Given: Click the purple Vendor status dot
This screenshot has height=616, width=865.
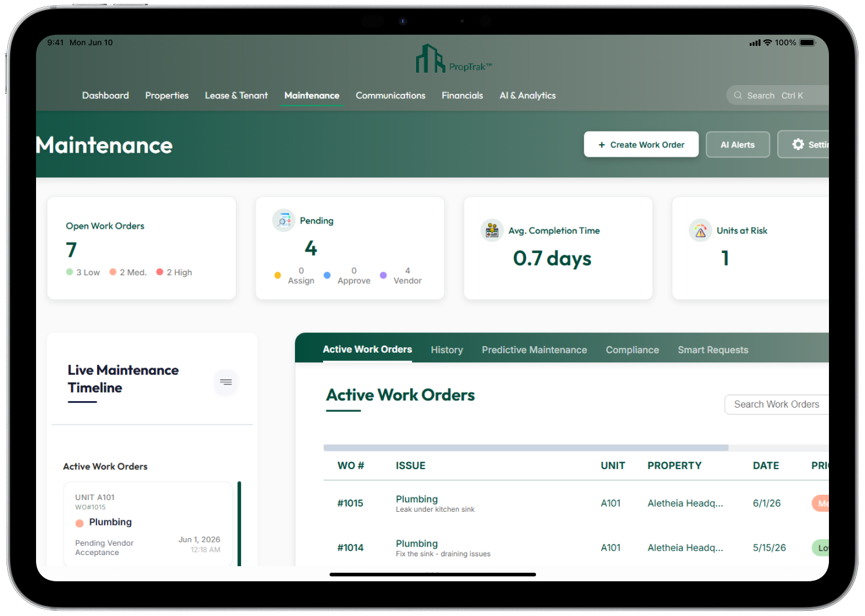Looking at the screenshot, I should click(383, 275).
